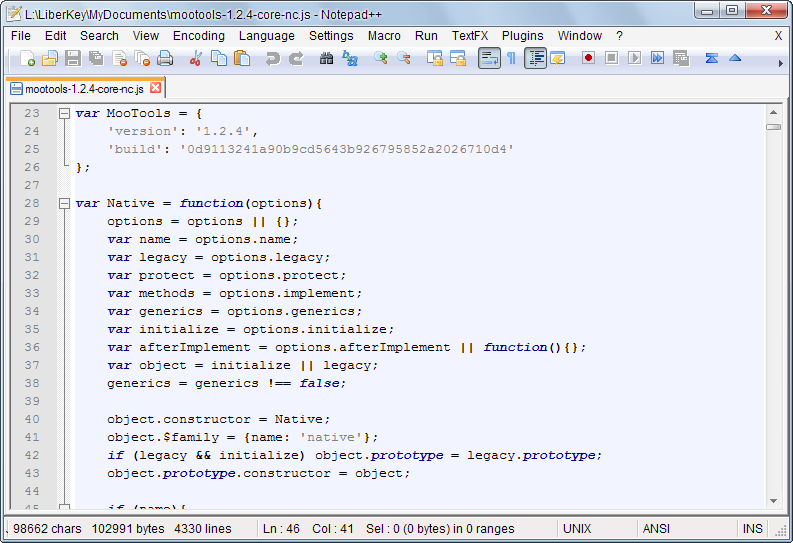
Task: Undo last action with Undo arrow
Action: [x=273, y=59]
